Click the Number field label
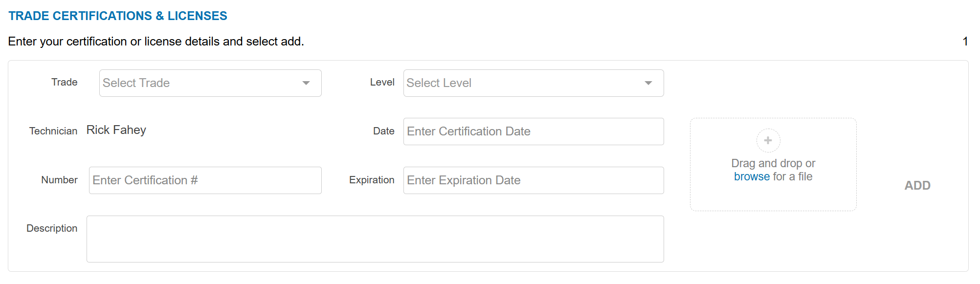This screenshot has height=284, width=980. tap(59, 180)
